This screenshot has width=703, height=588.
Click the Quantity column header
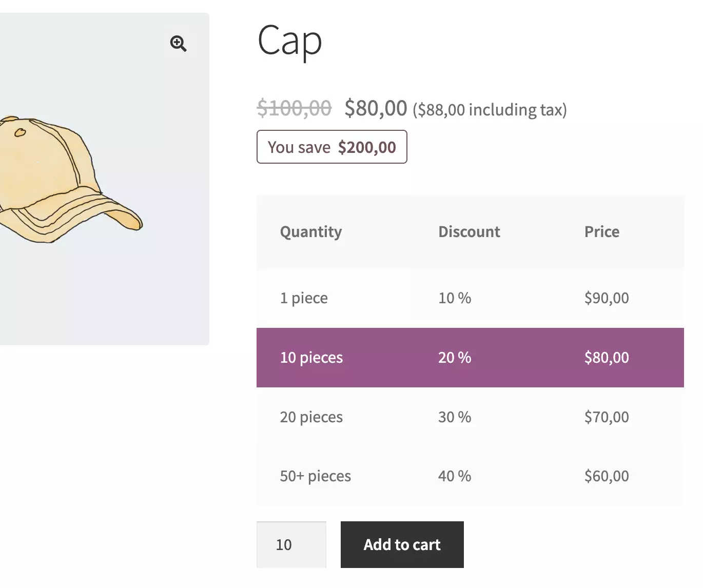click(311, 232)
